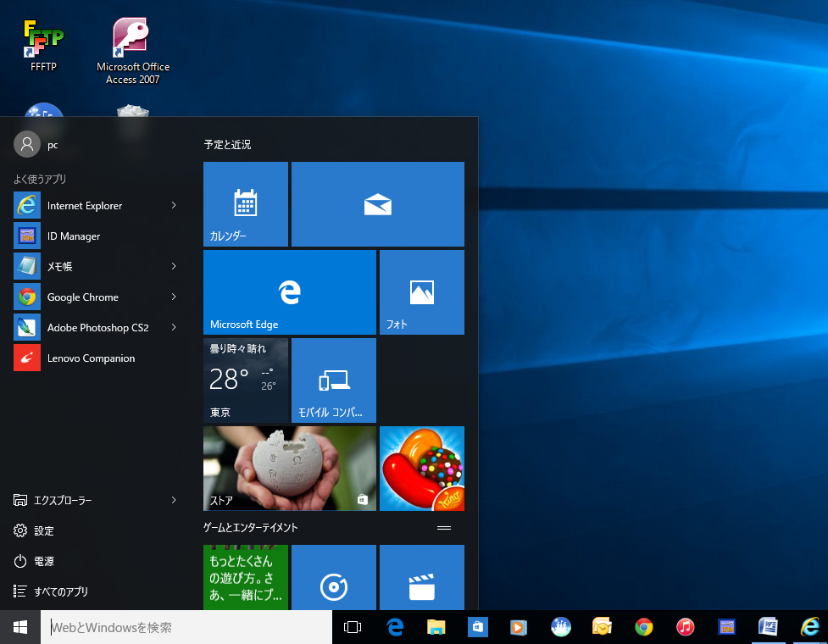The height and width of the screenshot is (644, 828).
Task: Open Task View from the taskbar
Action: 353,627
